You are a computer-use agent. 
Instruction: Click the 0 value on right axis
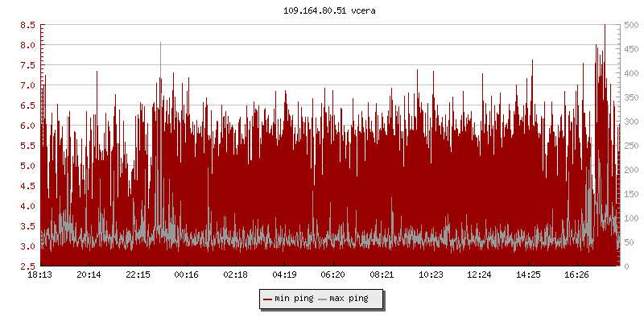coord(626,266)
